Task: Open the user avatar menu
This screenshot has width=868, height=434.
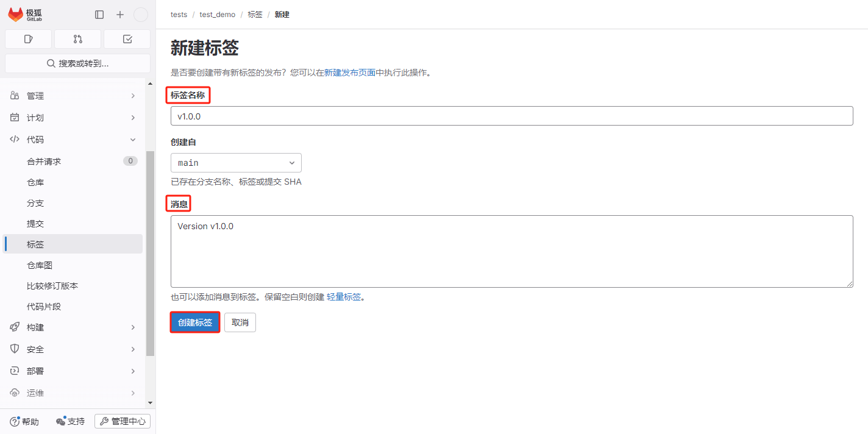Action: point(141,15)
